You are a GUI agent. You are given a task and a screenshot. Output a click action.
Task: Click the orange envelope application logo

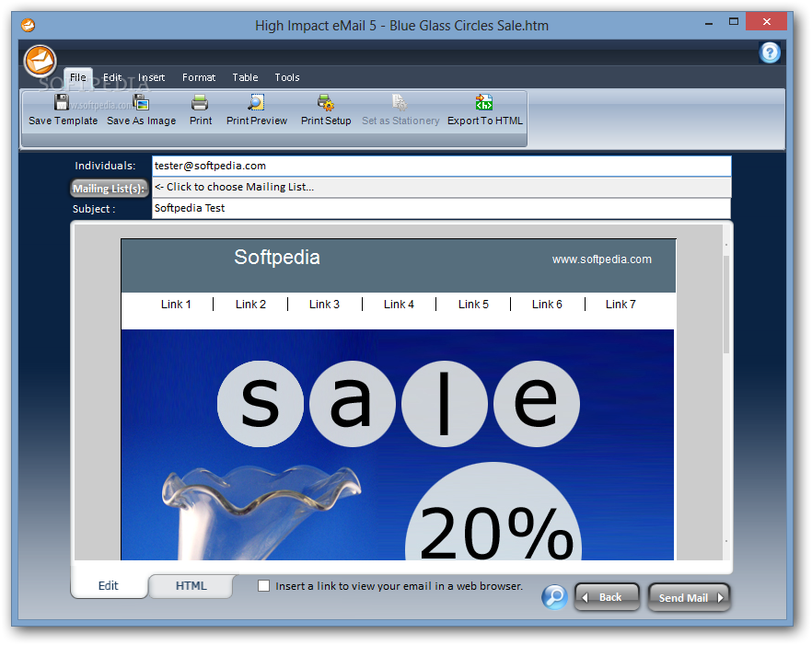pos(40,61)
